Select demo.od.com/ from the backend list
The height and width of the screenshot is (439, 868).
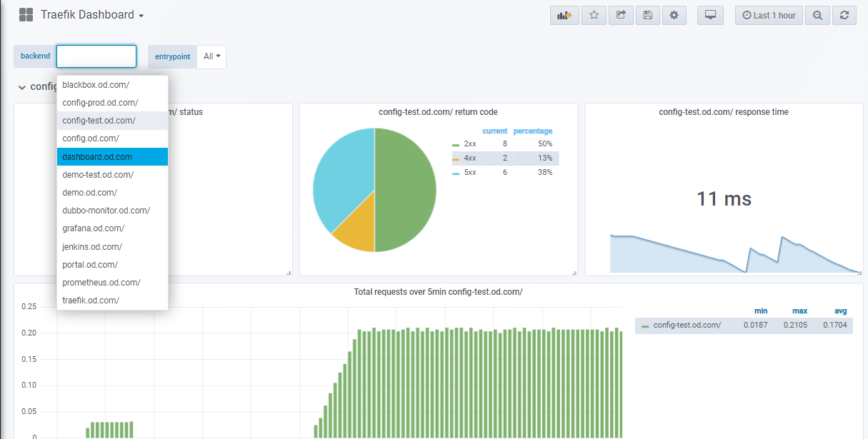[x=112, y=193]
